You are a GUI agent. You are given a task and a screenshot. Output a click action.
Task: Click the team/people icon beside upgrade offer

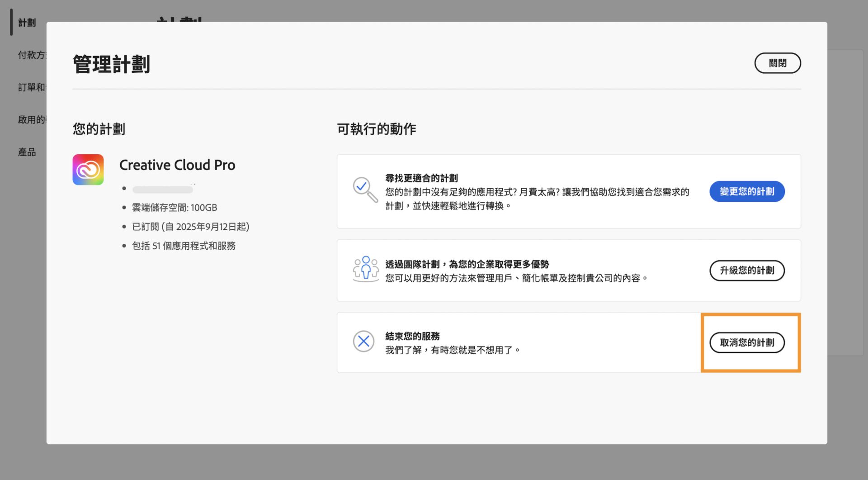pos(365,269)
